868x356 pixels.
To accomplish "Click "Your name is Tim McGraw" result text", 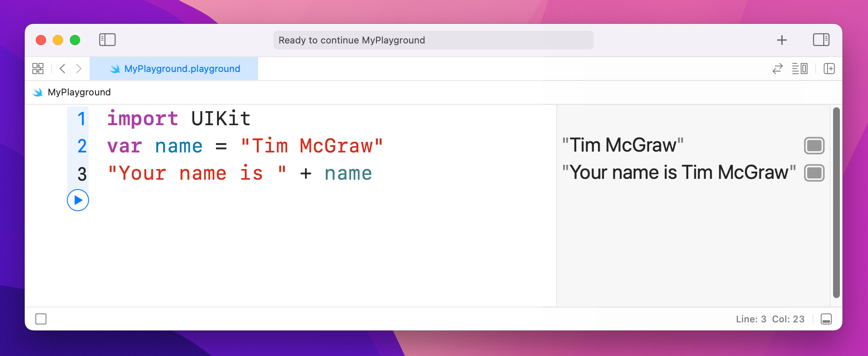I will tap(679, 172).
